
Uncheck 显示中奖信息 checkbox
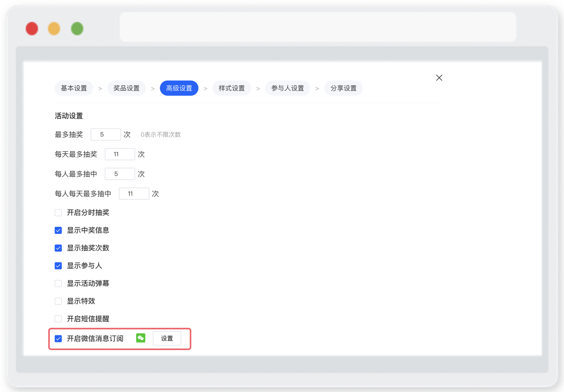pyautogui.click(x=58, y=230)
